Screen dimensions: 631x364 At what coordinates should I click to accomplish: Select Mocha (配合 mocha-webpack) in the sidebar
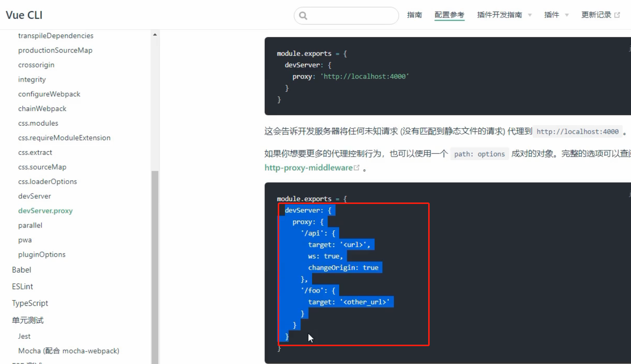pyautogui.click(x=69, y=351)
